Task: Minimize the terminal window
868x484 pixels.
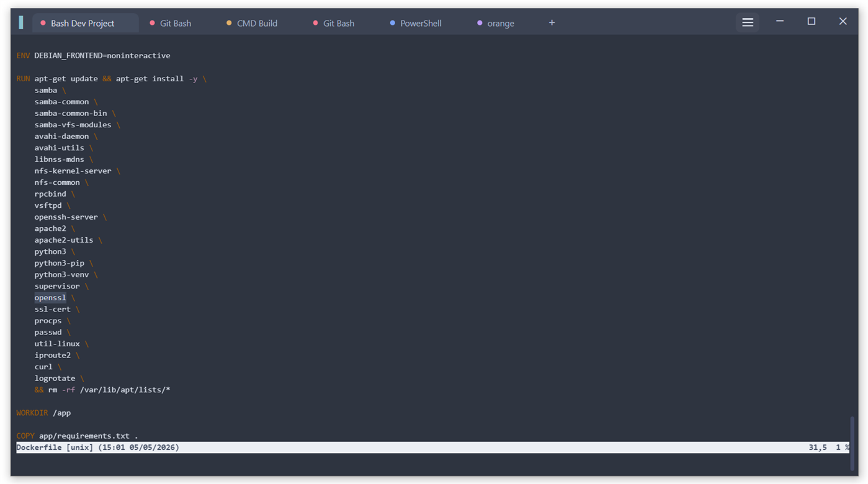Action: point(780,22)
